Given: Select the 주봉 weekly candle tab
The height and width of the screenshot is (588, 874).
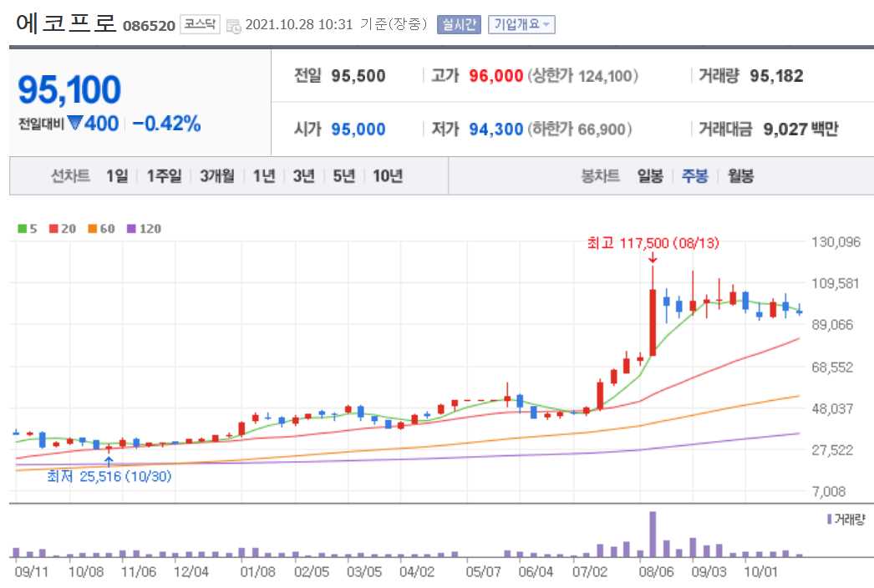Looking at the screenshot, I should click(x=695, y=176).
